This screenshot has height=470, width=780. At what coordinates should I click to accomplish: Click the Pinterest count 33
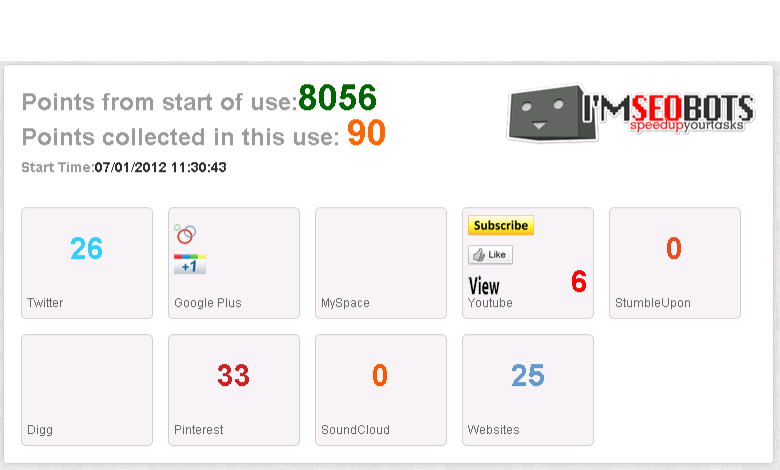coord(233,376)
